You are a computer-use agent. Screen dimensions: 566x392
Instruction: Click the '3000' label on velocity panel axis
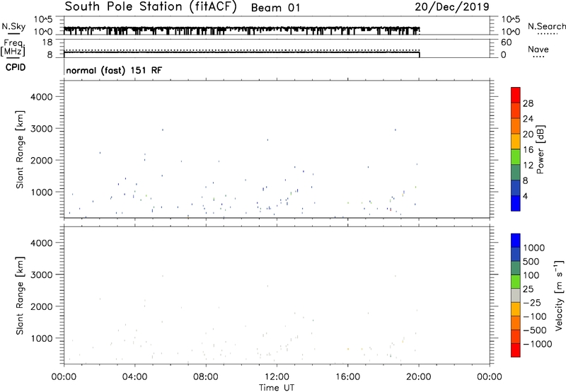42,275
